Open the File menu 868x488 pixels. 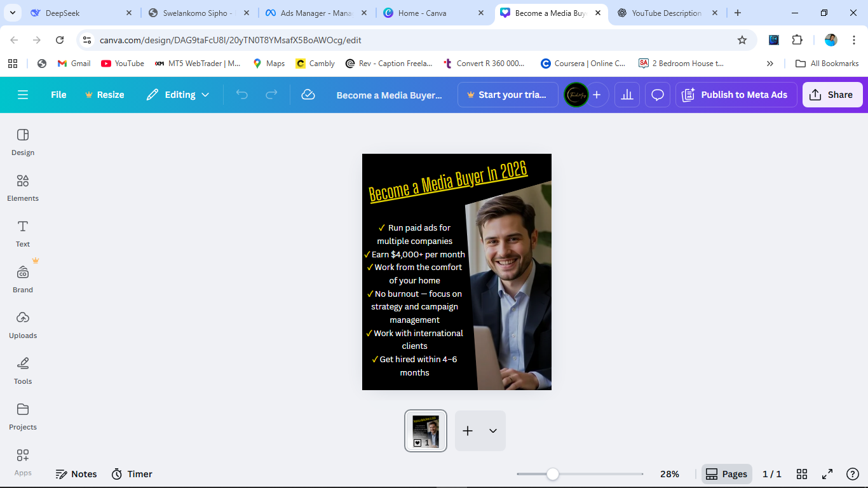click(58, 95)
